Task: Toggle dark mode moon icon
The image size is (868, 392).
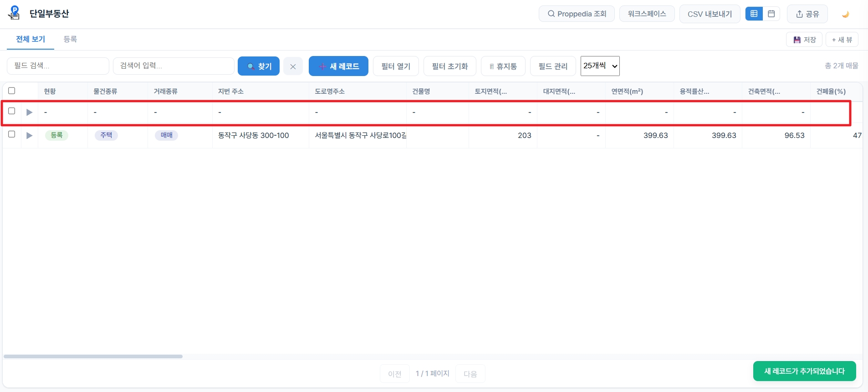Action: point(846,14)
